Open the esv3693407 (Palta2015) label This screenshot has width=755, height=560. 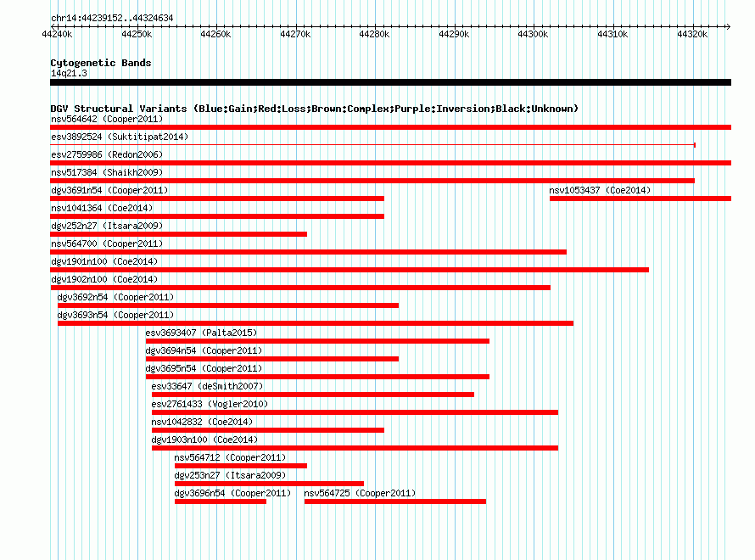(201, 333)
